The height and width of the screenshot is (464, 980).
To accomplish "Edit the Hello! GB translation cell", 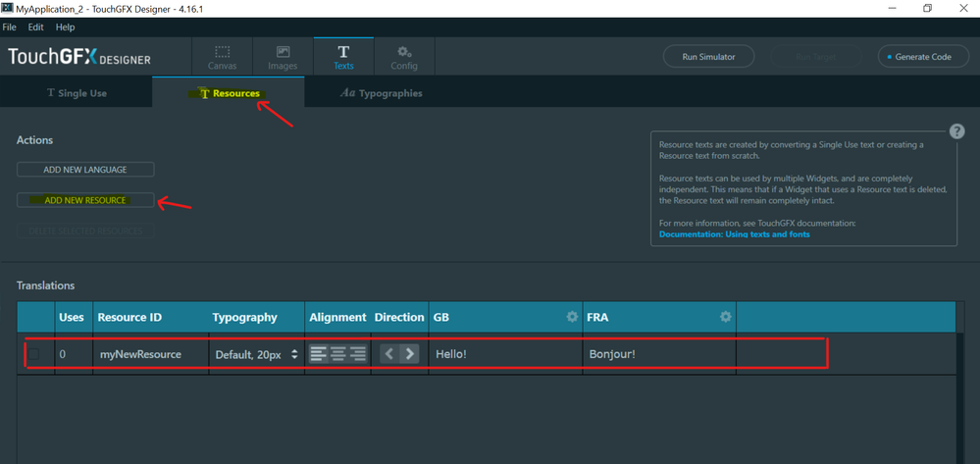I will [506, 354].
